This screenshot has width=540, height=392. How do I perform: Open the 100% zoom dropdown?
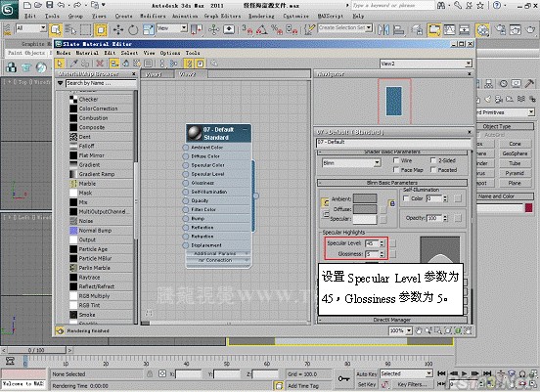point(400,330)
